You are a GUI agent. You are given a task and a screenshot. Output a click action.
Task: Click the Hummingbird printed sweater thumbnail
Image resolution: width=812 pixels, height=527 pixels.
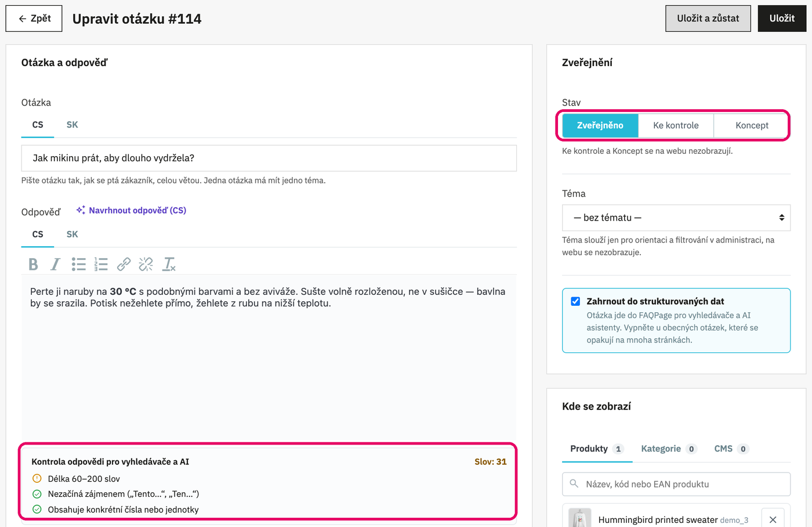579,518
